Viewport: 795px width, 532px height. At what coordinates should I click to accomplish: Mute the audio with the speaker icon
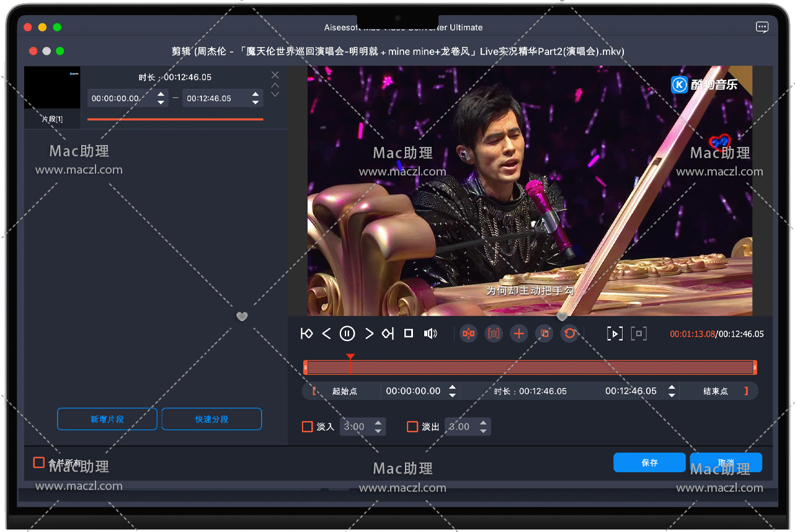(430, 334)
